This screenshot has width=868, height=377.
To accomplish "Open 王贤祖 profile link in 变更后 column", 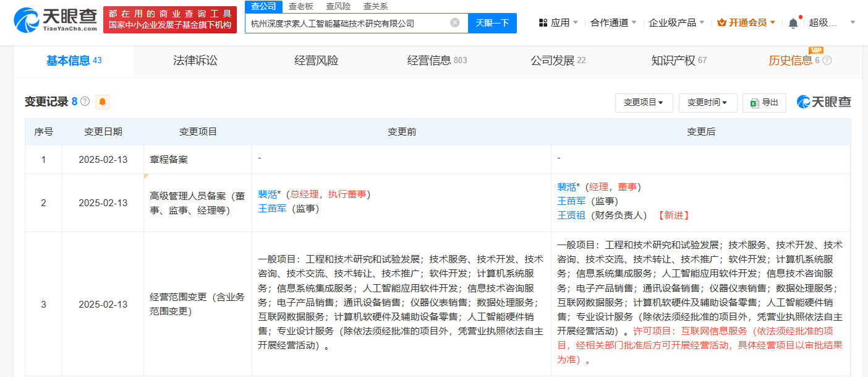I will point(571,215).
